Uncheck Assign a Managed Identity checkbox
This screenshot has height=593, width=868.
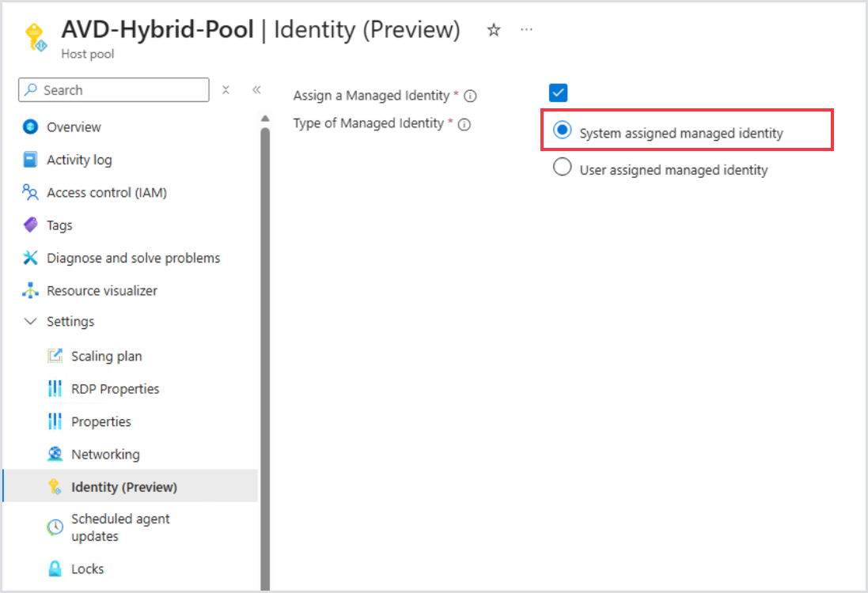(x=558, y=93)
